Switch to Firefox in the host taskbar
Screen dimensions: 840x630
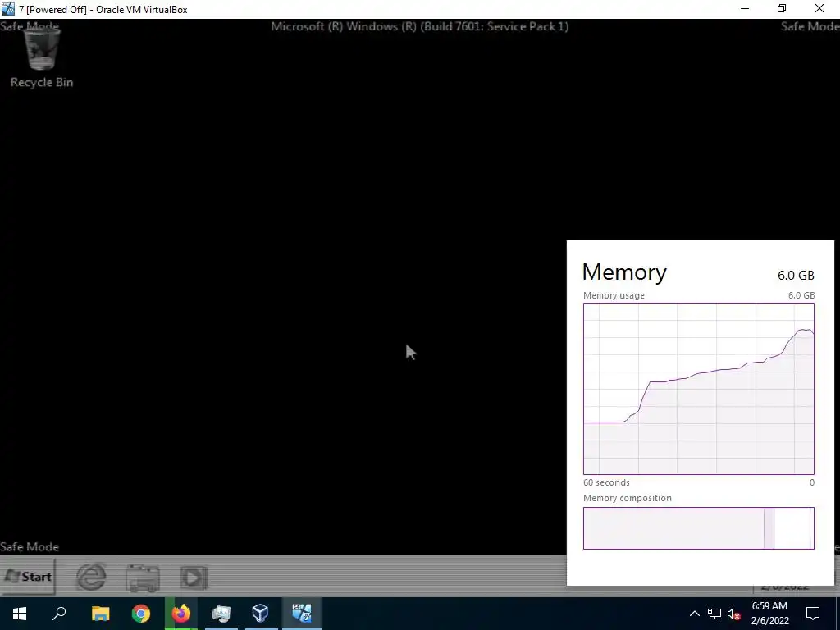(181, 614)
